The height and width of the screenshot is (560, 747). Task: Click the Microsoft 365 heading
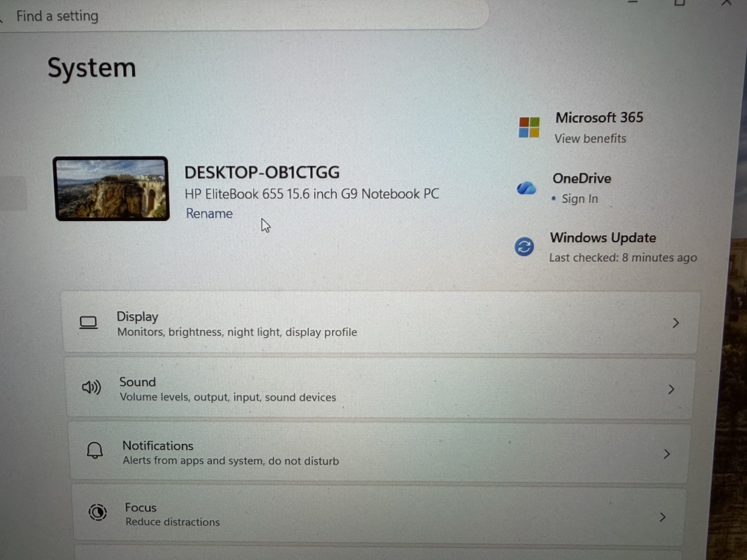599,118
